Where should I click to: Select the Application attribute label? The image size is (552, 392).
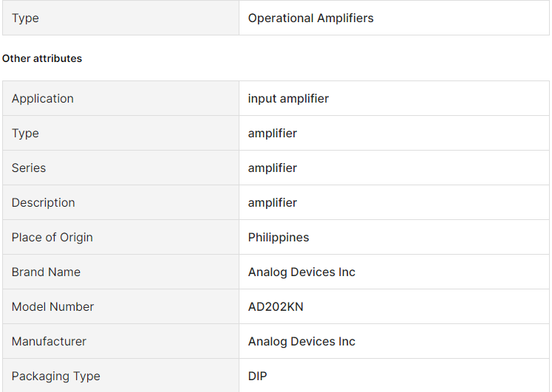(x=43, y=98)
